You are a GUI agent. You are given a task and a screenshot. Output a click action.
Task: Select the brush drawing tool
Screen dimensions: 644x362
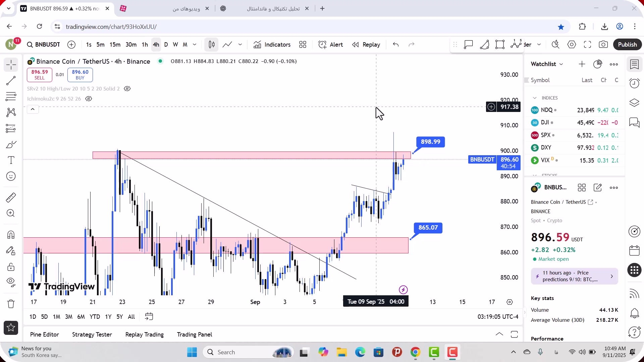[11, 144]
